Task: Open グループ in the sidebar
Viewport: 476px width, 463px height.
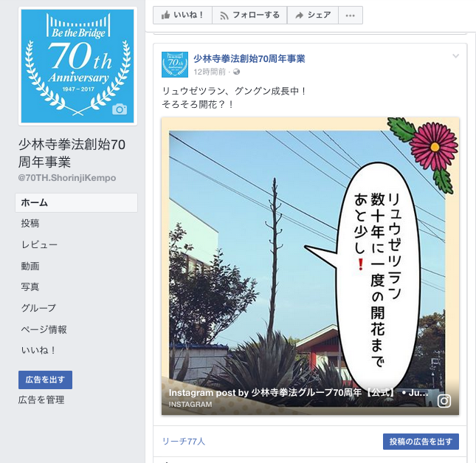Action: tap(38, 308)
